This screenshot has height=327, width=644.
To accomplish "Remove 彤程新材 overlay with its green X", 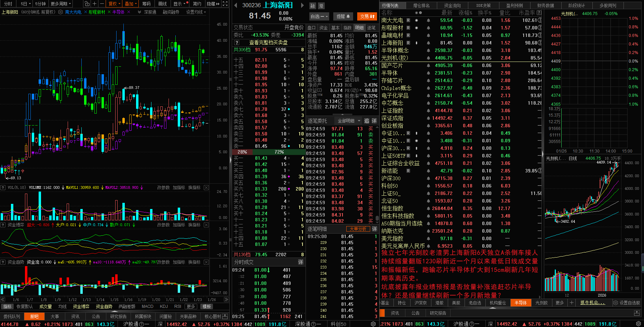I will (x=109, y=12).
